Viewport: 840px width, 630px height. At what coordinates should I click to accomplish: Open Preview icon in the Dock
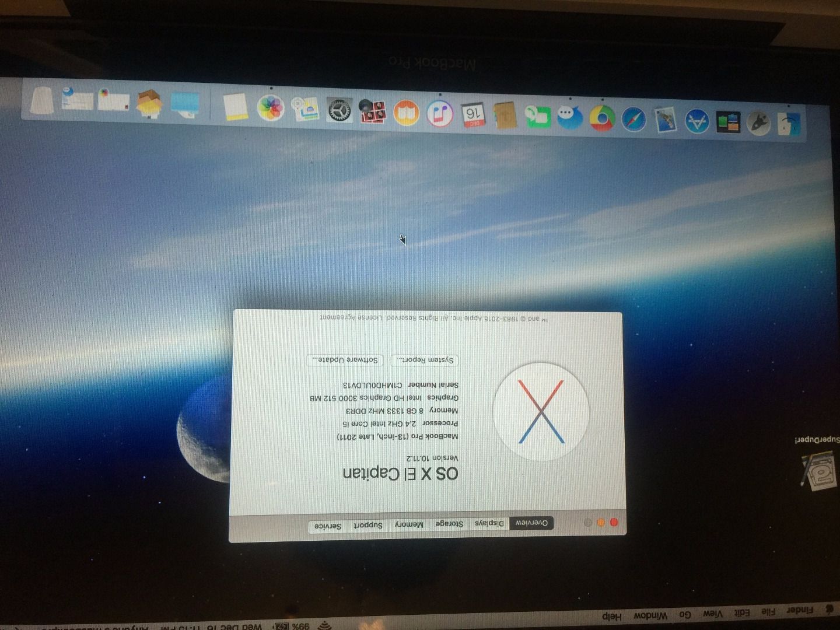305,109
